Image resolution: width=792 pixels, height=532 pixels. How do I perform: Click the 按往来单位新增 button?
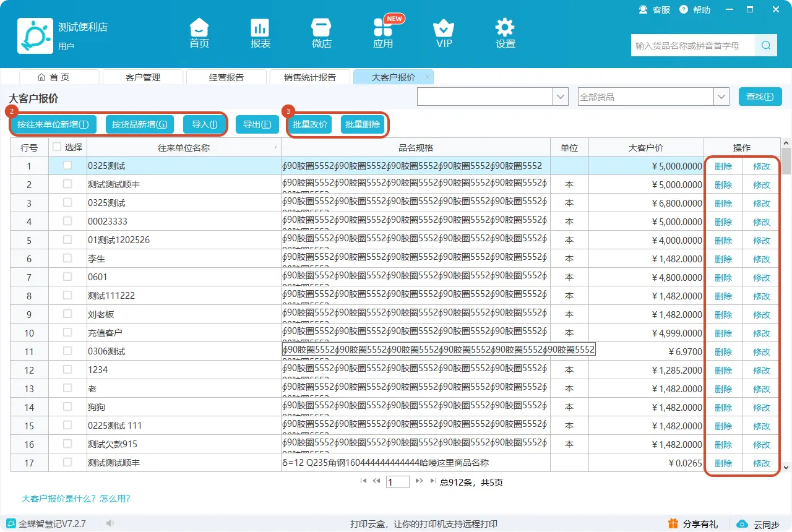pyautogui.click(x=53, y=124)
